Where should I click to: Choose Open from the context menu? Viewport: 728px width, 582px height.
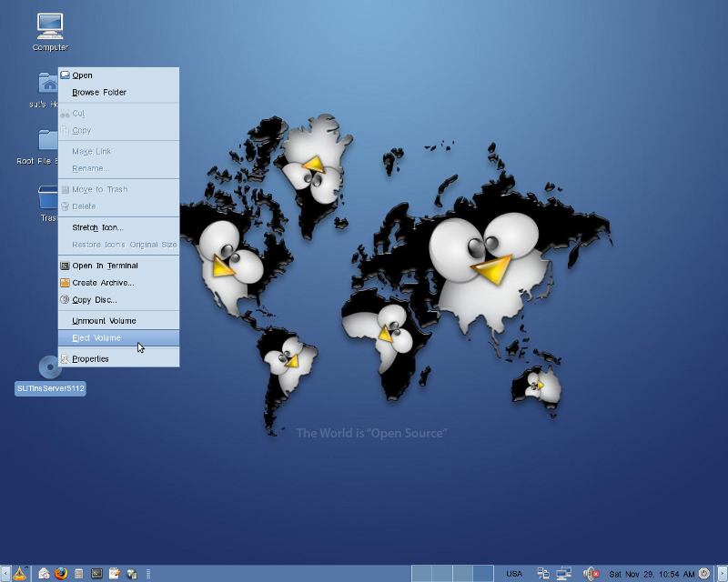click(x=119, y=75)
